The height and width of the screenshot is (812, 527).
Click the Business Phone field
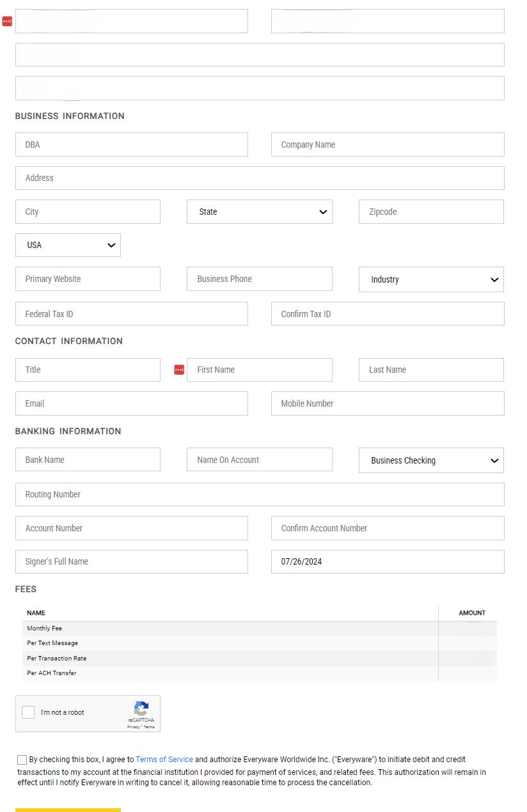click(x=260, y=279)
